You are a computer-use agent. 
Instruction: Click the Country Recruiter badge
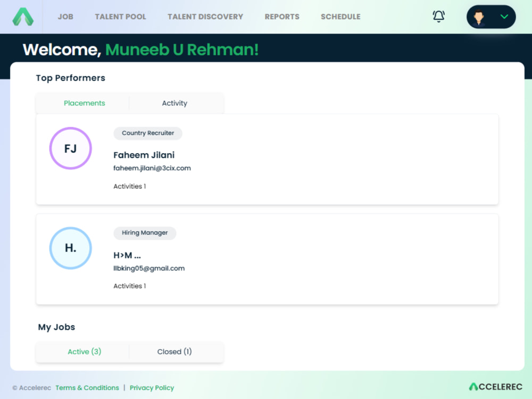tap(148, 133)
